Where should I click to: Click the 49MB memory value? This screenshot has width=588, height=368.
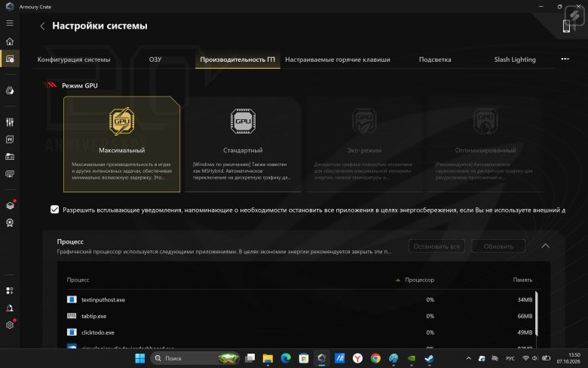pos(525,333)
